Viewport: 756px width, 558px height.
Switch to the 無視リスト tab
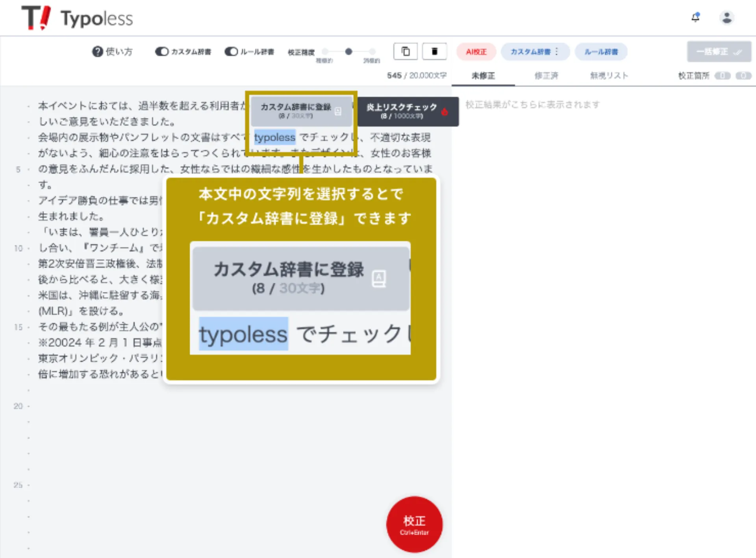point(609,76)
